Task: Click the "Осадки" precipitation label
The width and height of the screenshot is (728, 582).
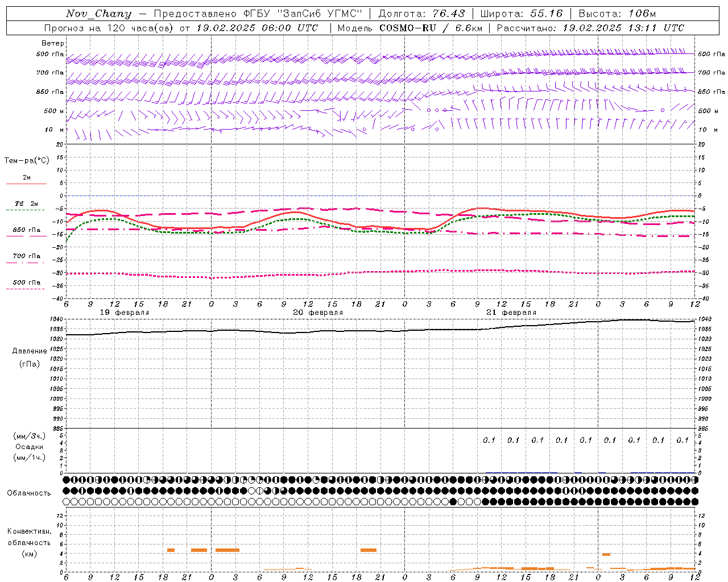Action: pyautogui.click(x=30, y=447)
